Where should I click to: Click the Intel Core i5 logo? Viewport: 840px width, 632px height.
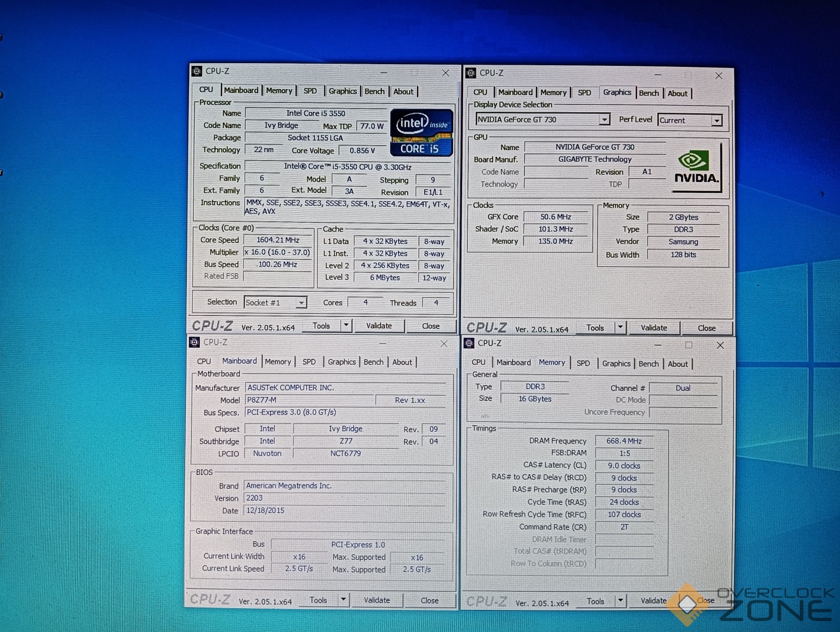(x=422, y=133)
